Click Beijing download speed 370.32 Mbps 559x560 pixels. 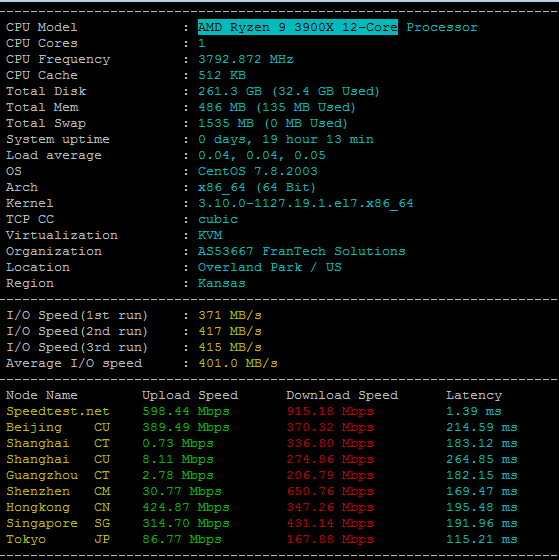click(330, 427)
